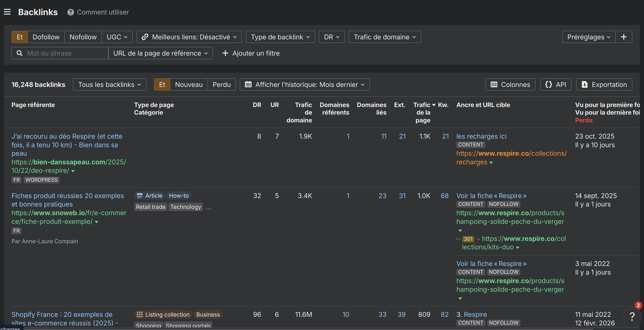Expand the Type de backlink dropdown
The width and height of the screenshot is (644, 330).
pyautogui.click(x=280, y=37)
